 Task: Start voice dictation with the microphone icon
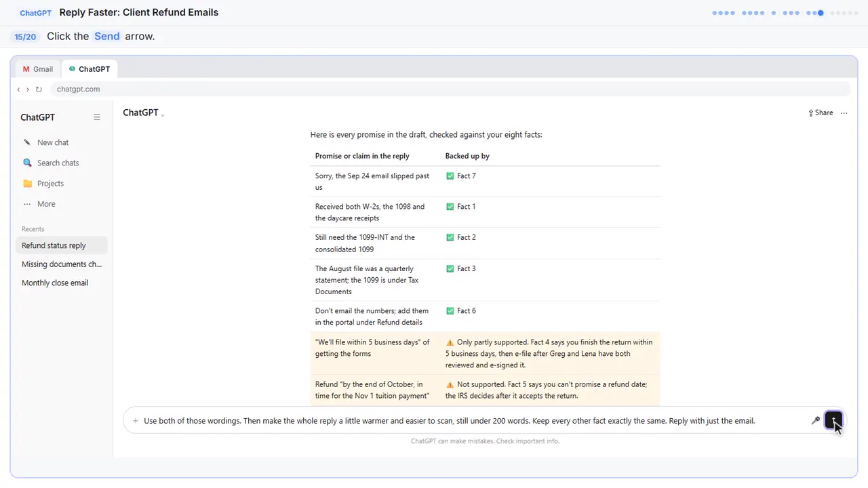816,421
